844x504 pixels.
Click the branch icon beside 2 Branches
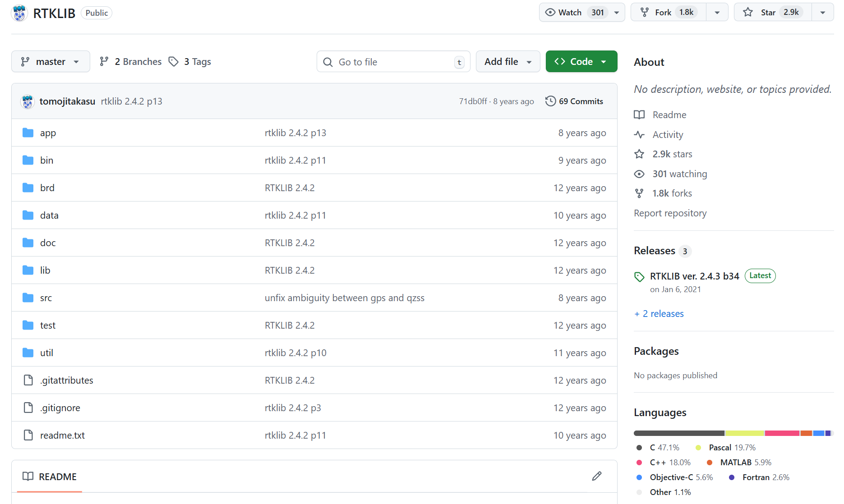pos(104,61)
